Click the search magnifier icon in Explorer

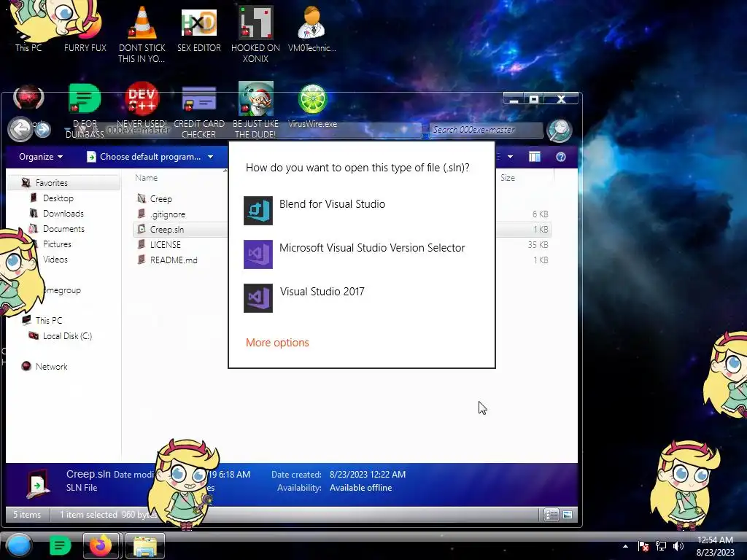559,130
